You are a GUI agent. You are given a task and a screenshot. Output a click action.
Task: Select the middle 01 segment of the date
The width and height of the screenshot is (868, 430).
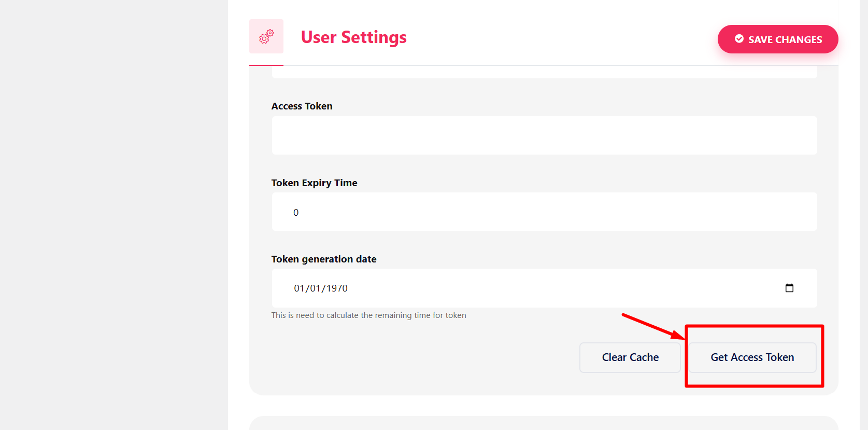[315, 288]
